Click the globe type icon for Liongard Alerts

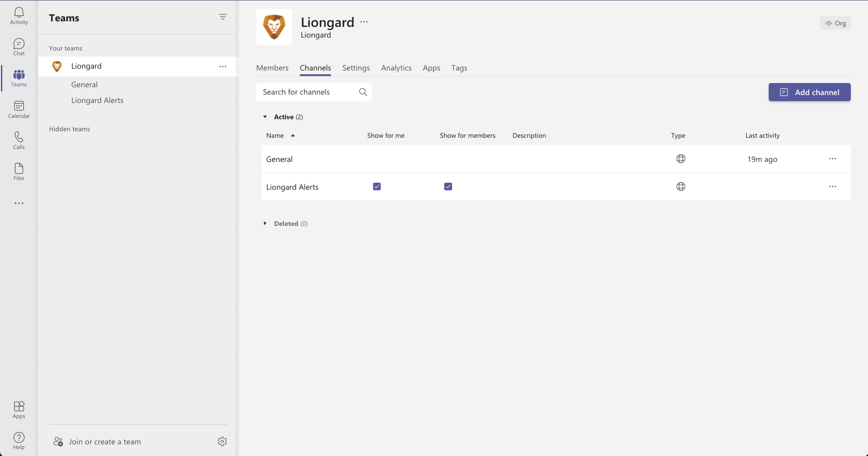[x=681, y=186]
